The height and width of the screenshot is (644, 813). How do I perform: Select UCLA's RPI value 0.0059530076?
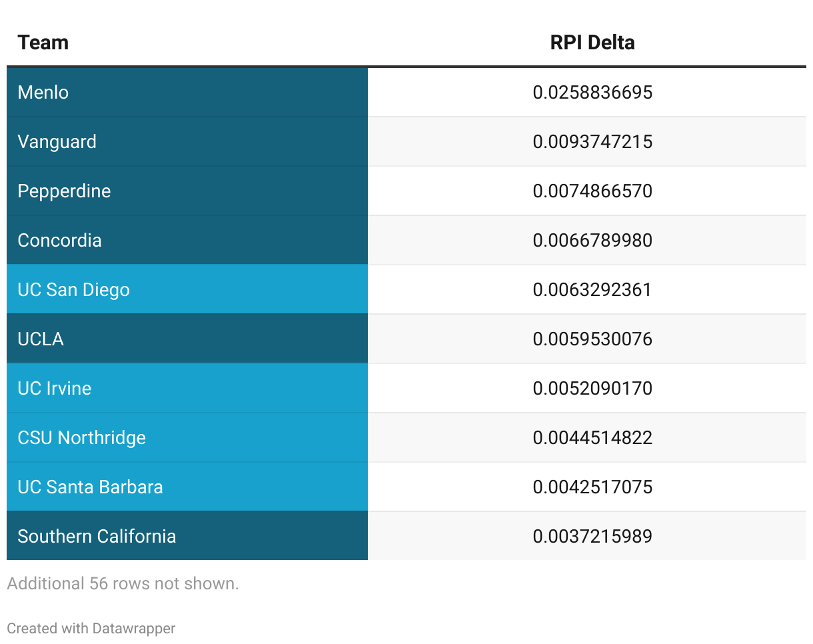click(x=592, y=339)
